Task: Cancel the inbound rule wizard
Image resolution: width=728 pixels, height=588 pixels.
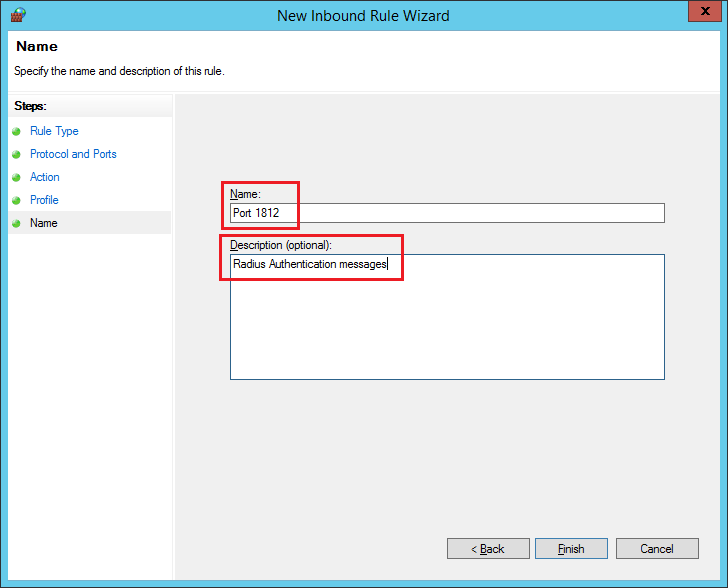Action: [x=657, y=549]
